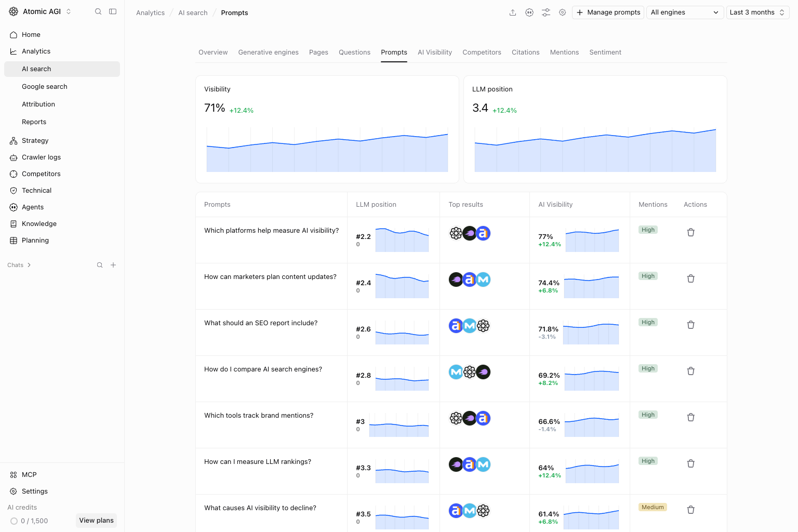Click the Visibility 71% trend chart
Screen dimensions: 798x532
(x=327, y=150)
